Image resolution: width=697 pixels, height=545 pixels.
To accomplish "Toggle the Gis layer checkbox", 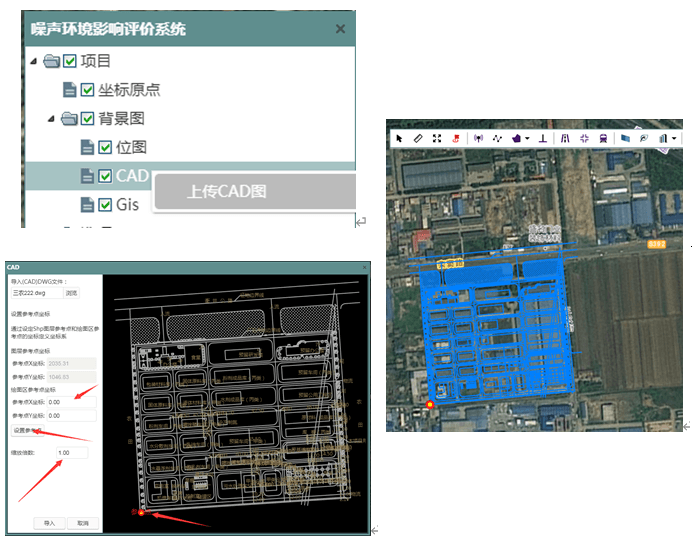I will [x=105, y=205].
